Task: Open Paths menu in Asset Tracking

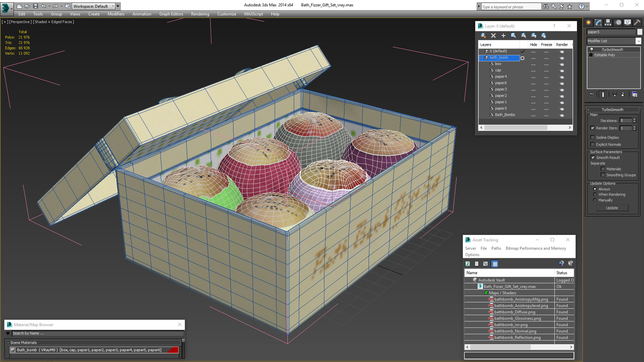Action: 496,248
